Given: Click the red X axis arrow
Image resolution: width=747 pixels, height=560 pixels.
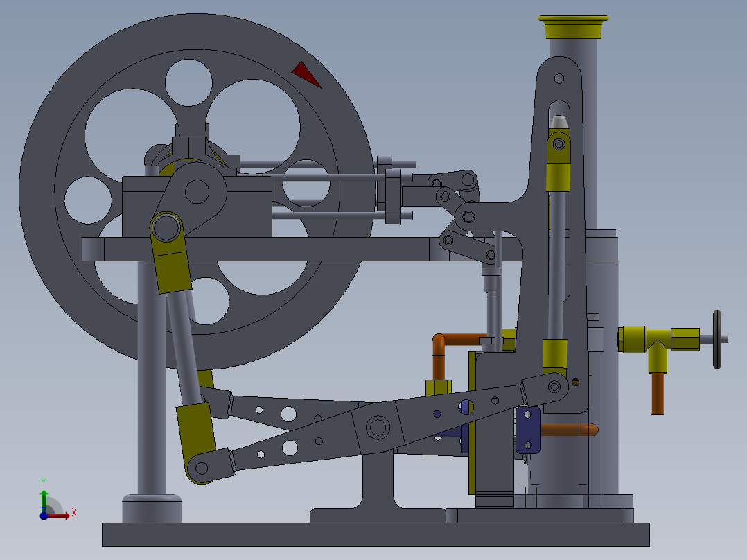Looking at the screenshot, I should [69, 514].
